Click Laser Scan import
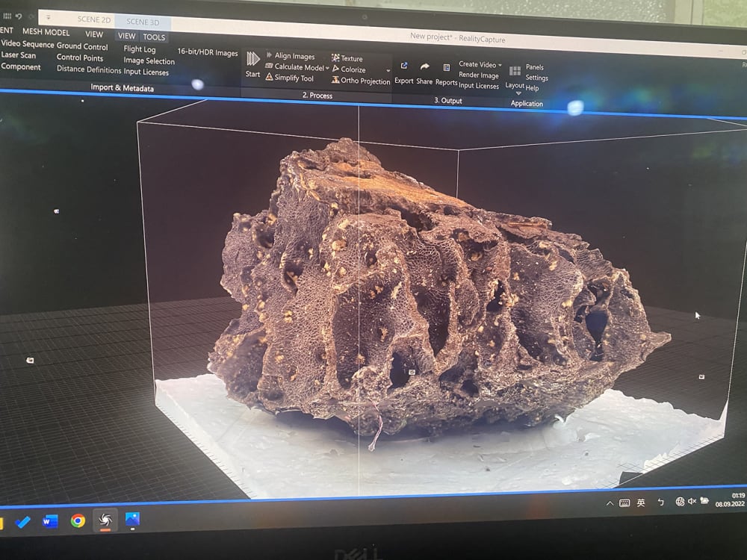Screen dimensions: 747x560 coord(18,55)
